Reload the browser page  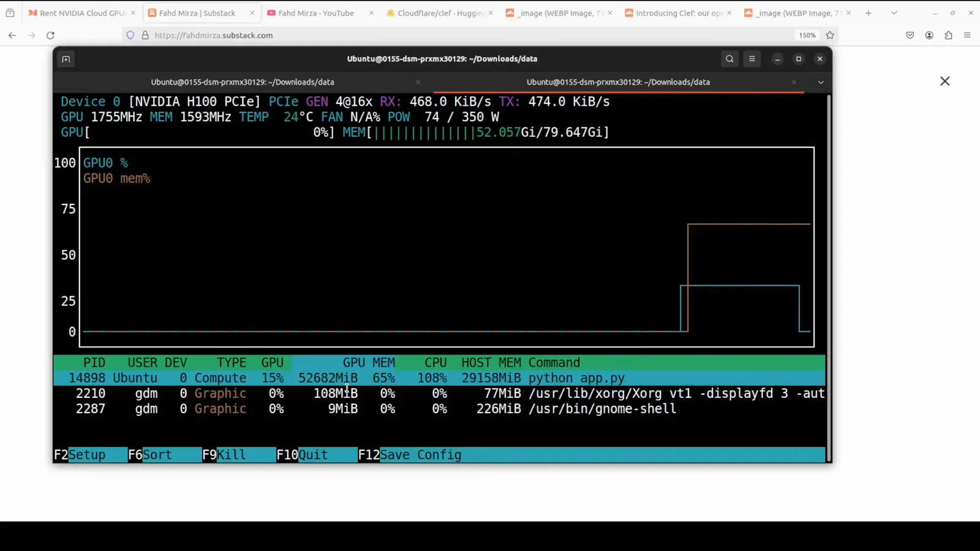click(x=50, y=36)
